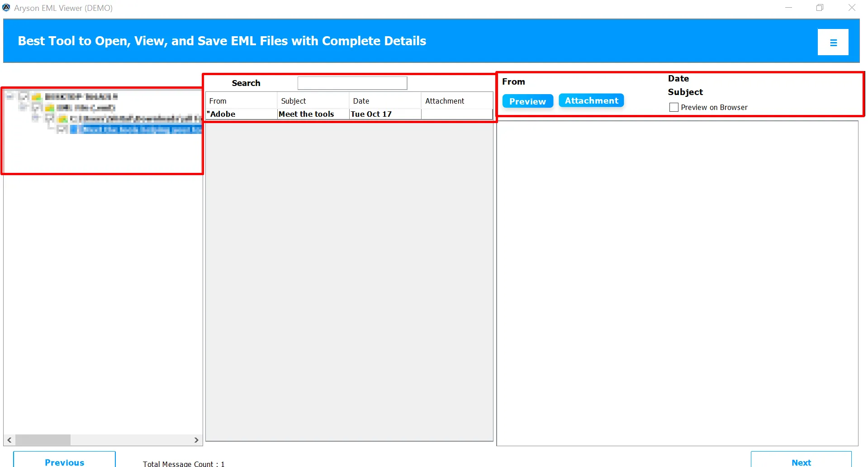868x467 pixels.
Task: Click the right arrow of the horizontal scrollbar
Action: 197,439
